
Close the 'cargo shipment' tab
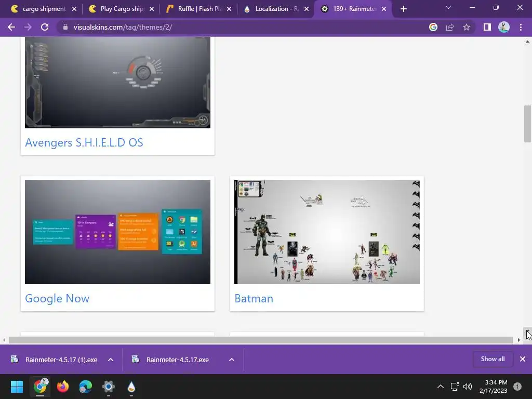[74, 9]
